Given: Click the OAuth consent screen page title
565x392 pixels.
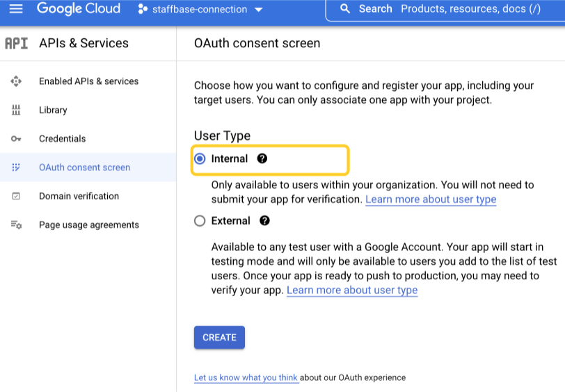Looking at the screenshot, I should pyautogui.click(x=257, y=43).
